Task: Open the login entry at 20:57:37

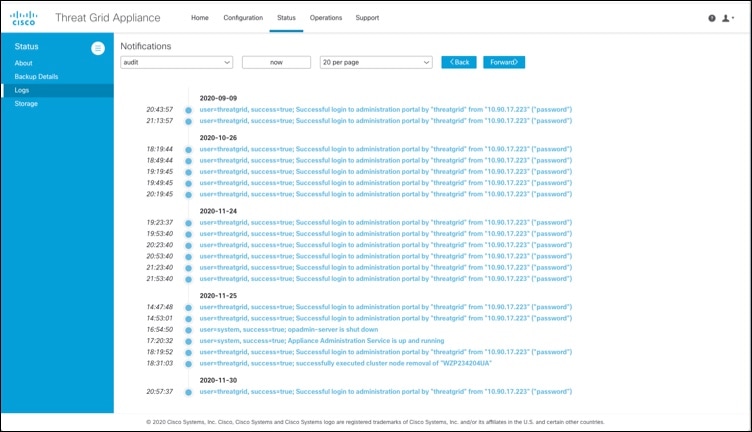Action: click(386, 392)
